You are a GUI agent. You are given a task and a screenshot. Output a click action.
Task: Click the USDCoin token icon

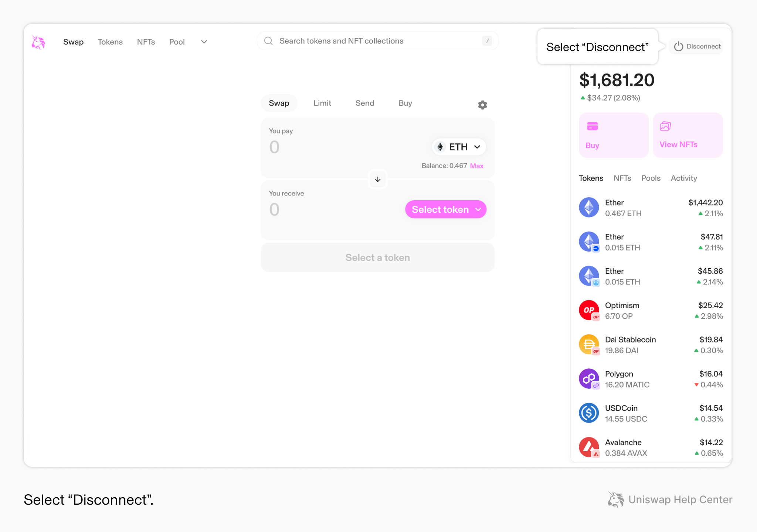(x=589, y=413)
